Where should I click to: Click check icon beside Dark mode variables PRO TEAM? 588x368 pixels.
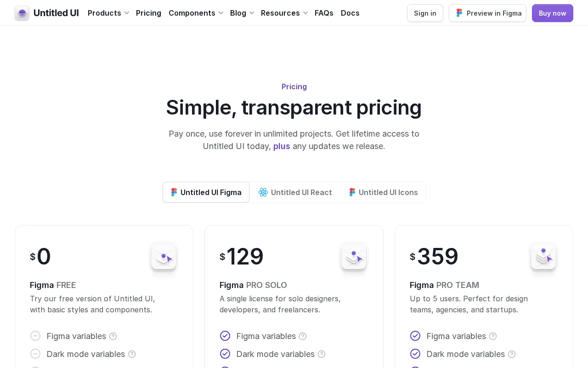[x=415, y=354]
